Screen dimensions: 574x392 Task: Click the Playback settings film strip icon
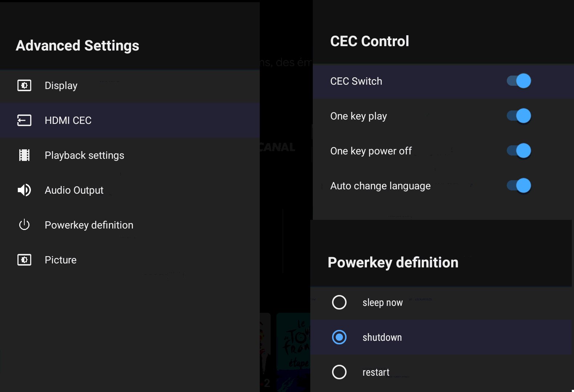pos(24,155)
